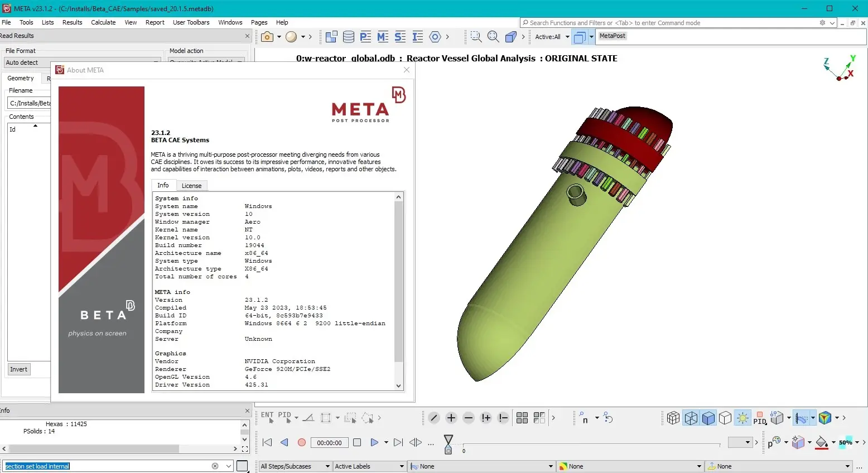Open the Active Labels dropdown
The image size is (868, 473).
click(x=369, y=466)
